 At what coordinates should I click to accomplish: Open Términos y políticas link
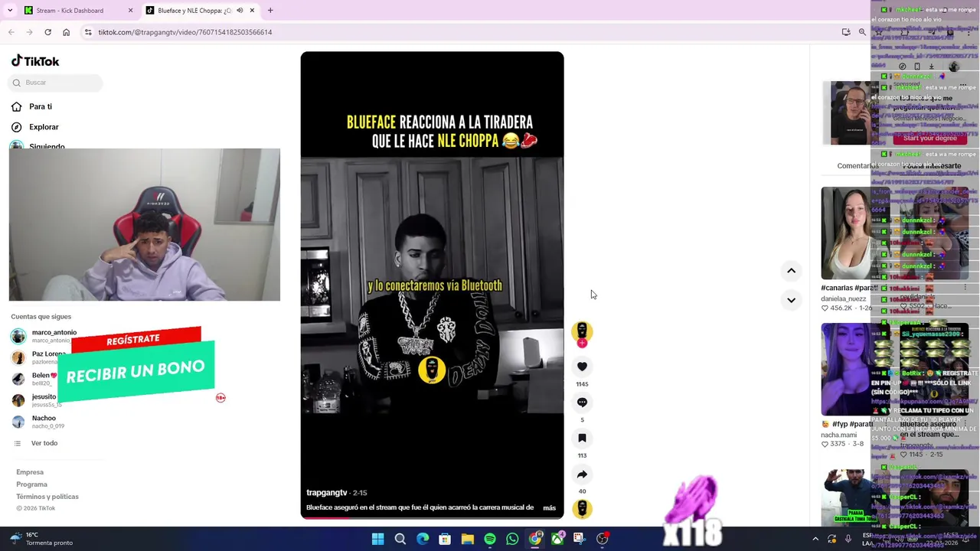click(x=47, y=497)
